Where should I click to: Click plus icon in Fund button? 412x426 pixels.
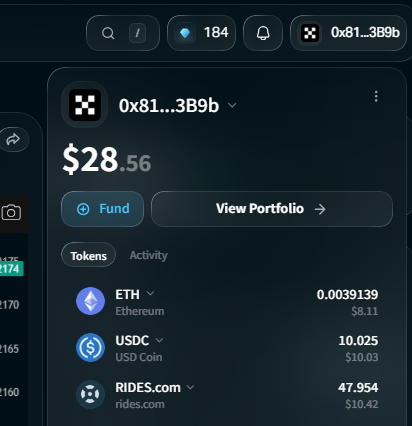[83, 209]
